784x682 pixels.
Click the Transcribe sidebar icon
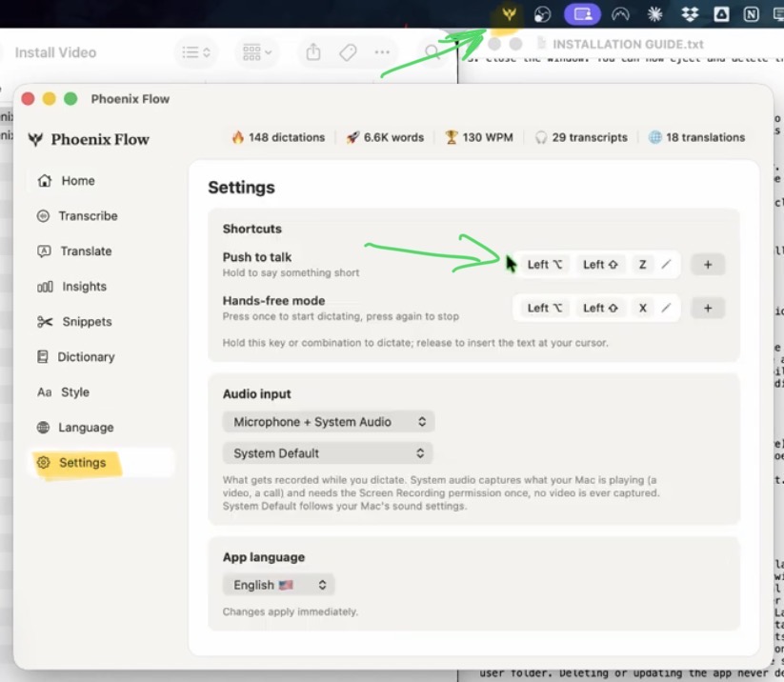(44, 216)
